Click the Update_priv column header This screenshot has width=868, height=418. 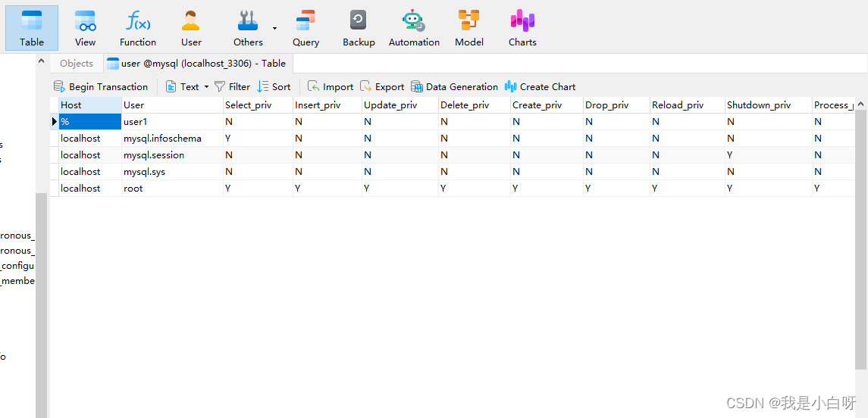pyautogui.click(x=400, y=105)
